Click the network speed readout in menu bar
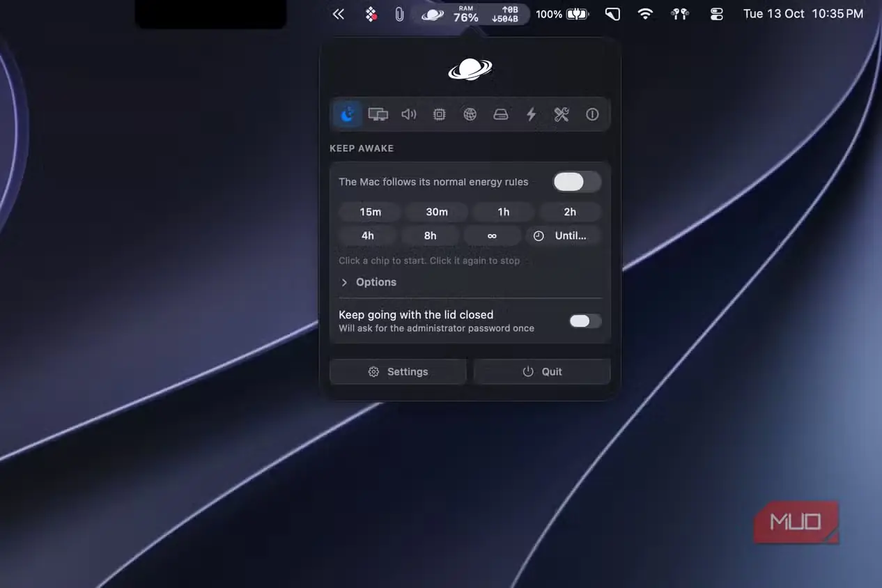Screen dimensions: 882x588 pyautogui.click(x=505, y=14)
